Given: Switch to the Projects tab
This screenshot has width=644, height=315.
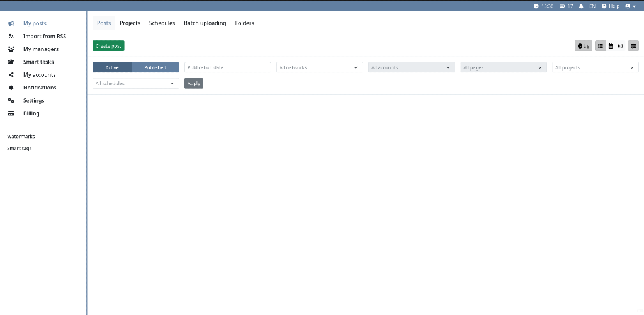Looking at the screenshot, I should [x=130, y=23].
